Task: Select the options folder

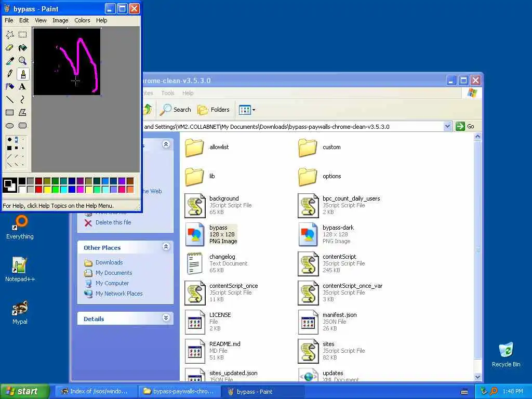Action: [320, 177]
